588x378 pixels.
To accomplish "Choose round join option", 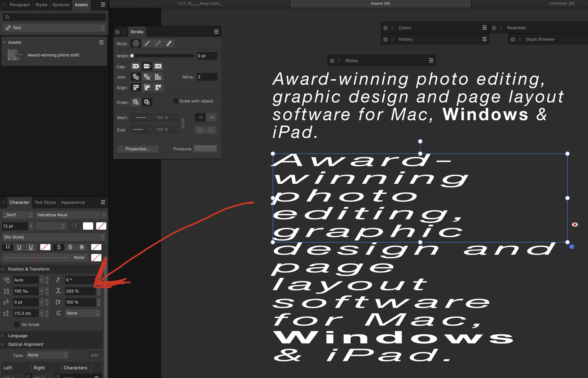I will [x=136, y=77].
